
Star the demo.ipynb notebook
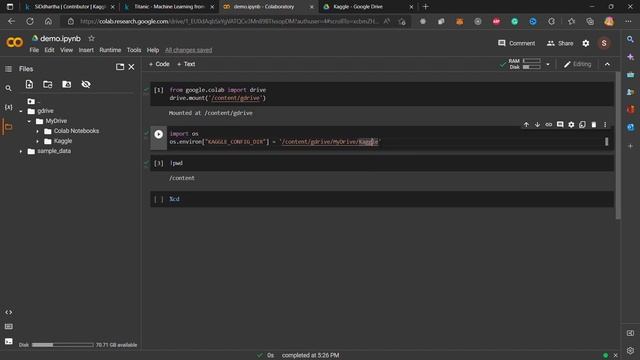[91, 38]
